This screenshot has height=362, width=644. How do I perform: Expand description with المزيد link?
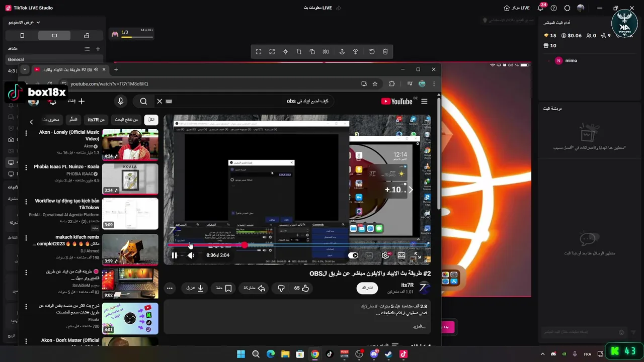pyautogui.click(x=419, y=326)
